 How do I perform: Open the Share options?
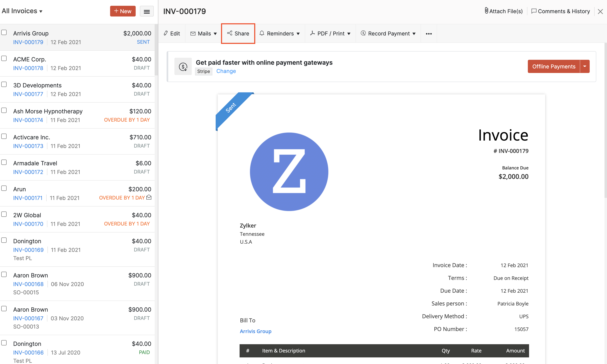tap(238, 34)
